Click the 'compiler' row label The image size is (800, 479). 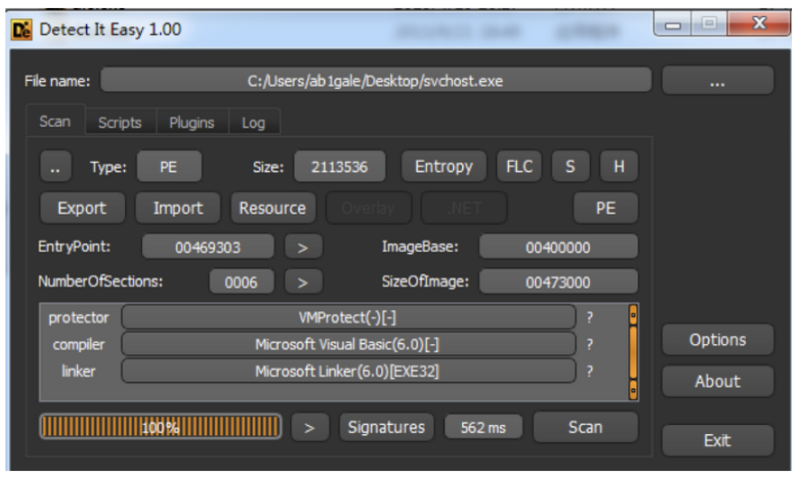(x=79, y=344)
